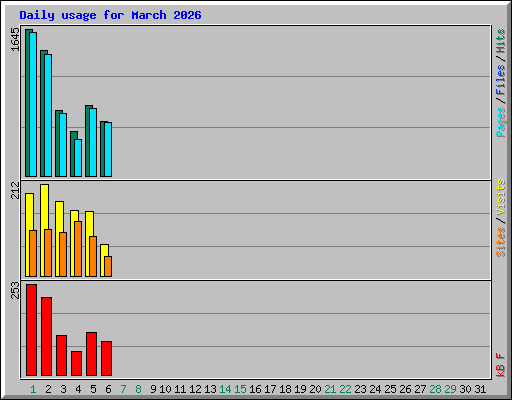Click green weekend day 22 label
The width and height of the screenshot is (512, 400).
pos(345,389)
